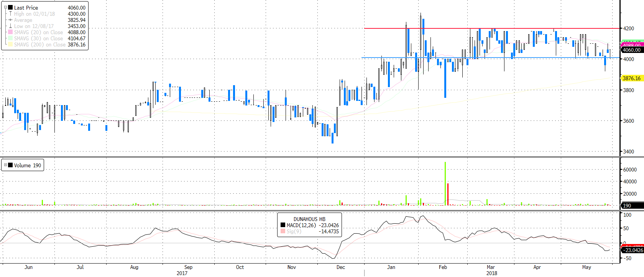Click the black 190 volume axis tag

click(x=632, y=206)
